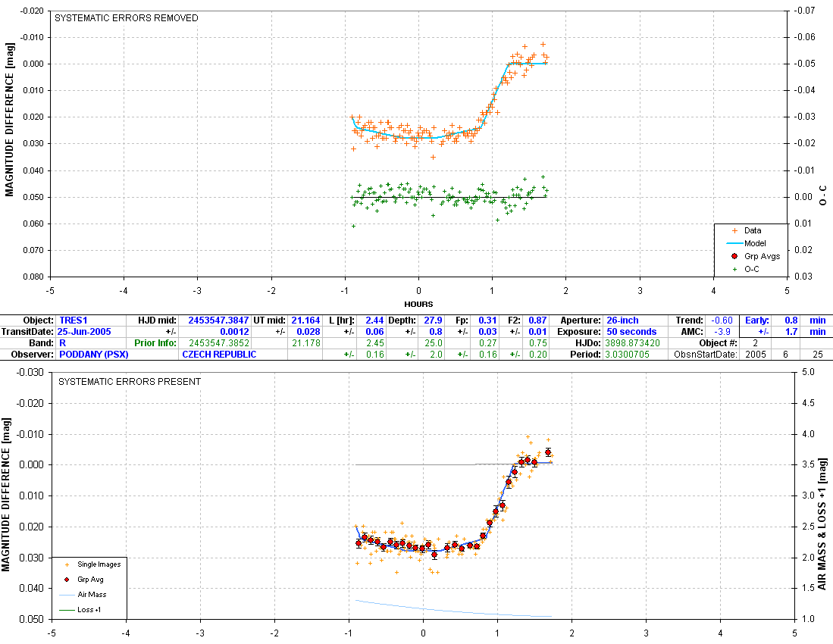Image resolution: width=833 pixels, height=644 pixels.
Task: Select 'Air Mass' legend entry
Action: [92, 595]
